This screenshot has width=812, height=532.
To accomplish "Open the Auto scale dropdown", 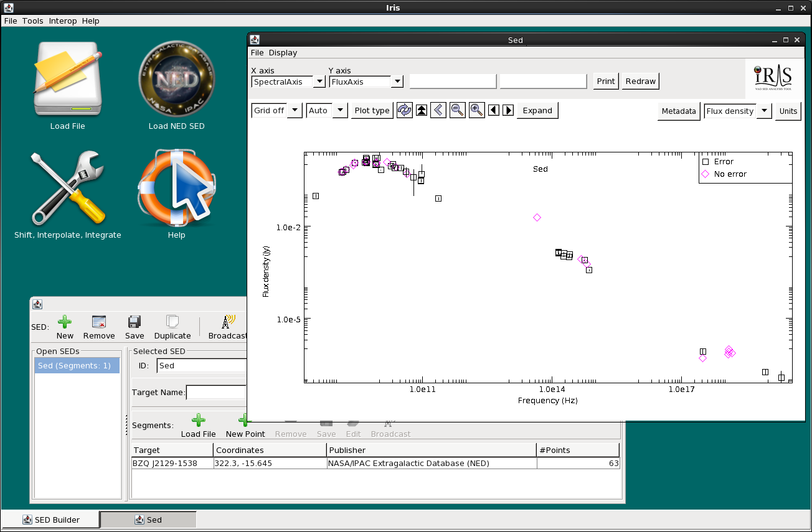I will point(339,110).
